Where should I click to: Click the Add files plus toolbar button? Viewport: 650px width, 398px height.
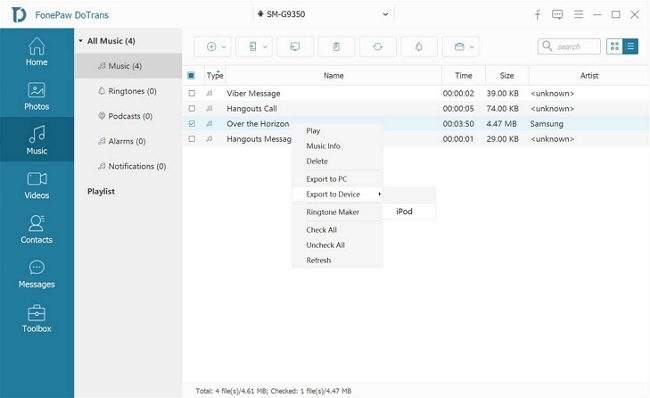click(x=211, y=46)
